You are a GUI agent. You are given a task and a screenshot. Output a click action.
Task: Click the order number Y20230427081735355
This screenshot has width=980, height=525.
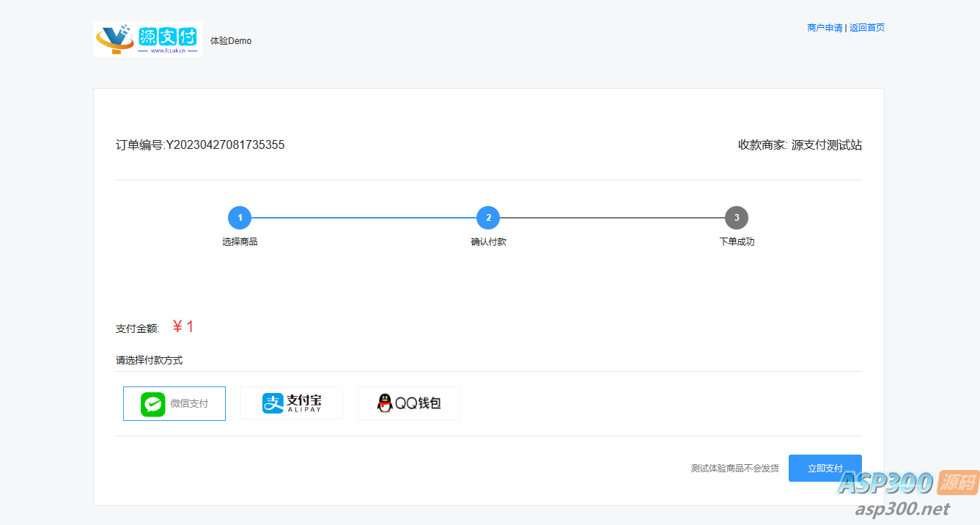coord(225,145)
